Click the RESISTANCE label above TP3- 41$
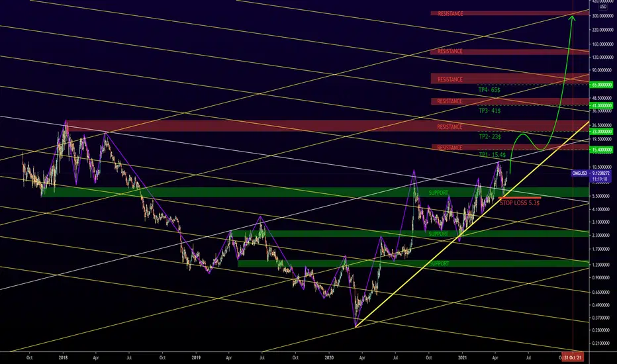Viewport: 617px width, 364px height. 450,101
